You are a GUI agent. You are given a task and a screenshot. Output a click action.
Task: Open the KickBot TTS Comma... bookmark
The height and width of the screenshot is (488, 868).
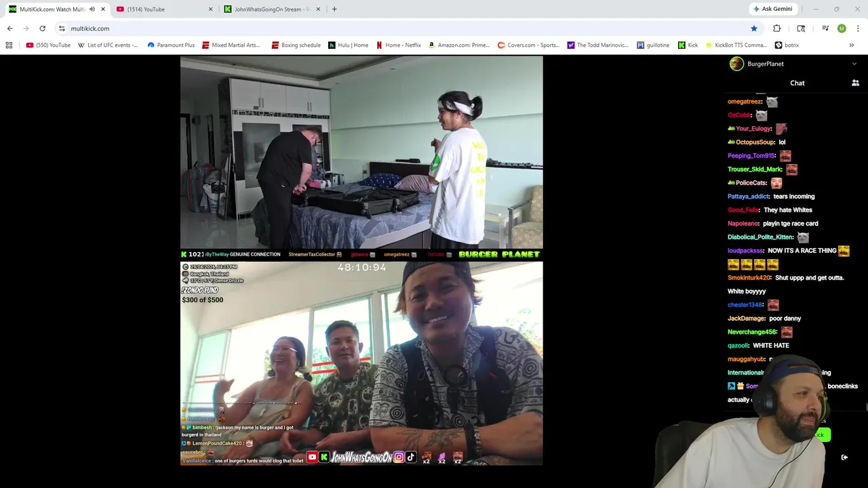pyautogui.click(x=736, y=45)
